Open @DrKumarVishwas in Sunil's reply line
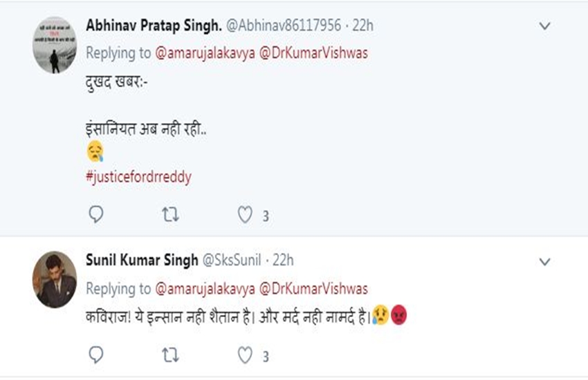The image size is (588, 380). coord(313,288)
